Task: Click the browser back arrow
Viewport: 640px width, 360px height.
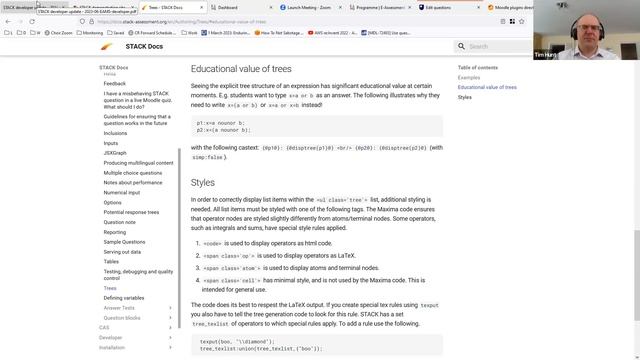Action: [x=9, y=21]
